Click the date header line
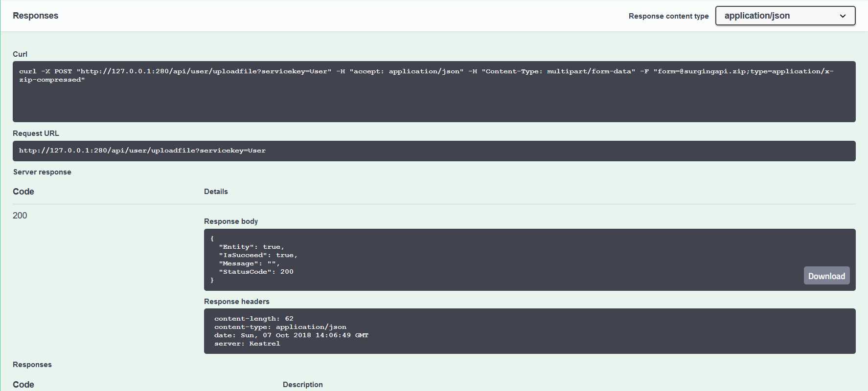868x391 pixels. click(291, 335)
